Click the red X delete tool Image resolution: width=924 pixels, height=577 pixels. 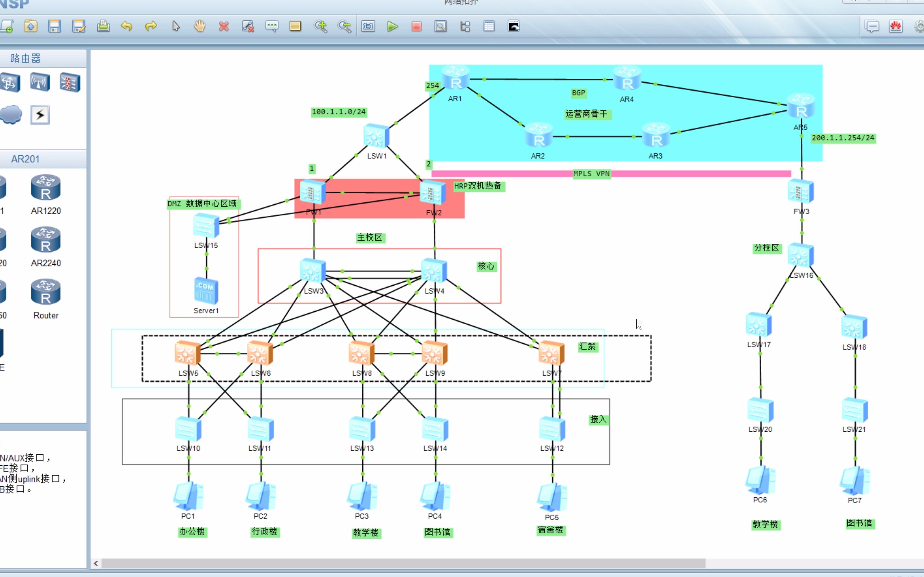[x=224, y=26]
